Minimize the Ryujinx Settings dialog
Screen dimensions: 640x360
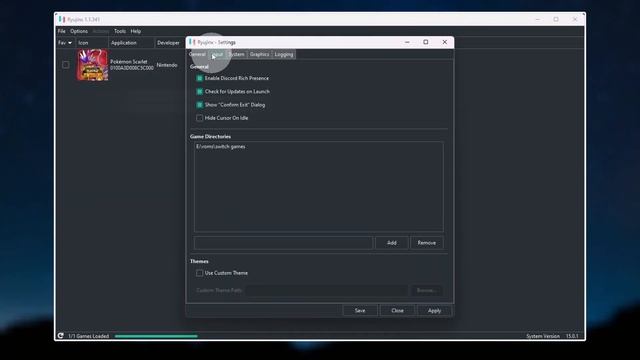(407, 42)
